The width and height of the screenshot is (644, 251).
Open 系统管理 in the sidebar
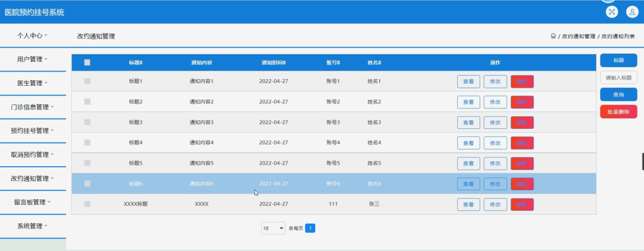coord(33,226)
